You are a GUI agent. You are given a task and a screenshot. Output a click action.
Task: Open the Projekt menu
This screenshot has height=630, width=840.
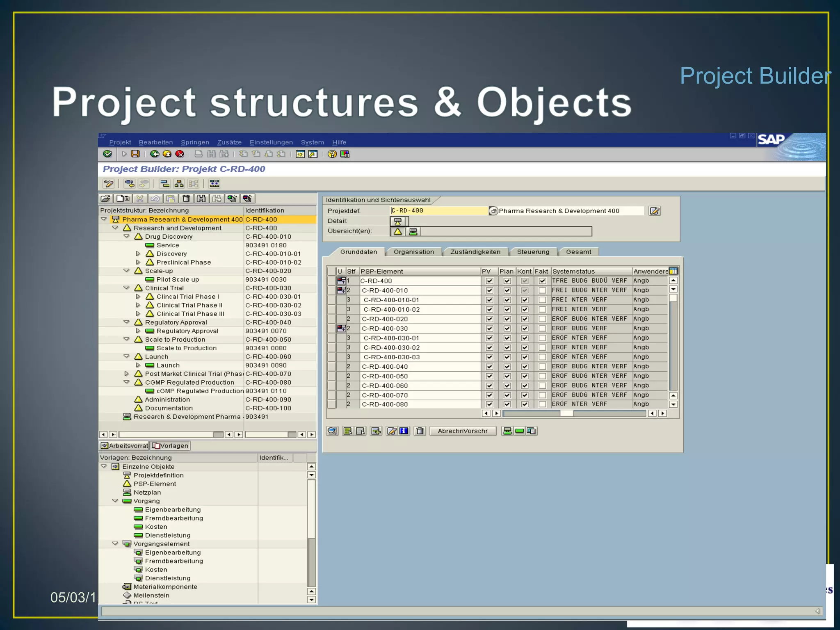(x=120, y=142)
